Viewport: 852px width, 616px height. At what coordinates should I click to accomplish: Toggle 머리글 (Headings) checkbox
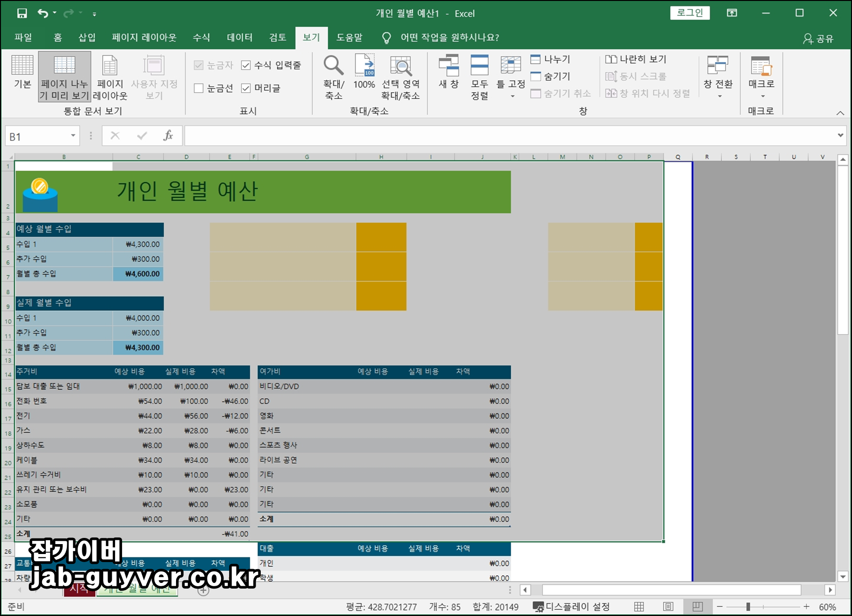tap(246, 88)
